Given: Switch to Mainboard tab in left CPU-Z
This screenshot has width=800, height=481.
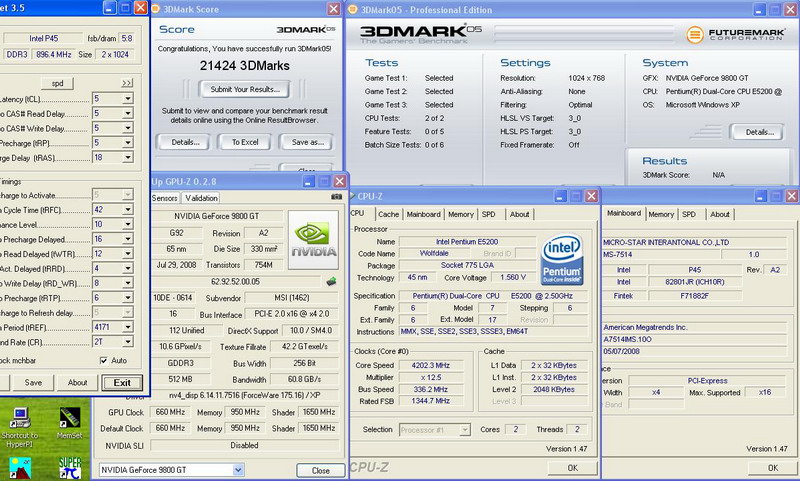Looking at the screenshot, I should tap(423, 214).
